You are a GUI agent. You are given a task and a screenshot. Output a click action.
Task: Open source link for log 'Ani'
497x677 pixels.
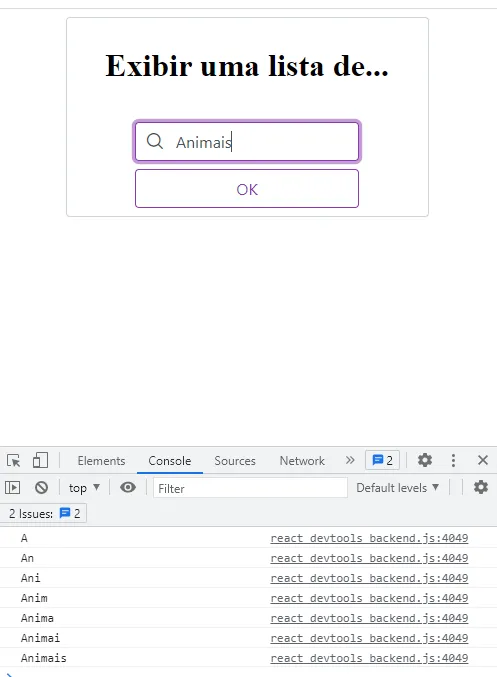click(x=369, y=578)
